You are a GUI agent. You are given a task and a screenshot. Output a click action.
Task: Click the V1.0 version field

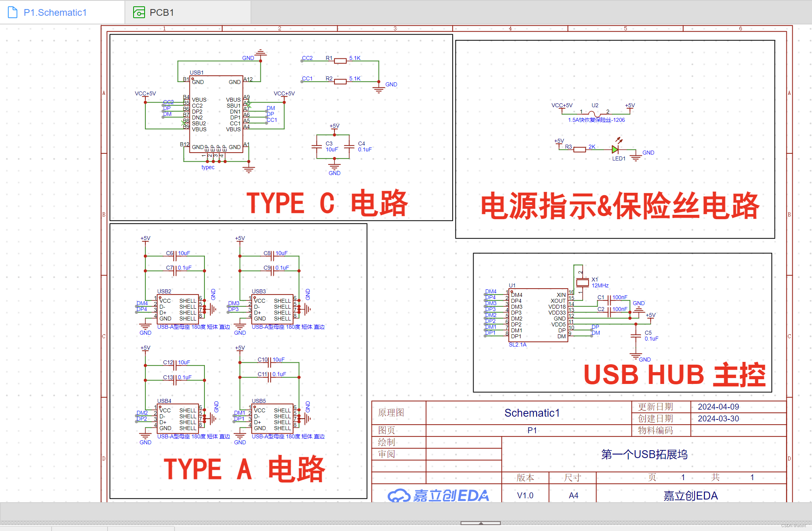pyautogui.click(x=525, y=495)
